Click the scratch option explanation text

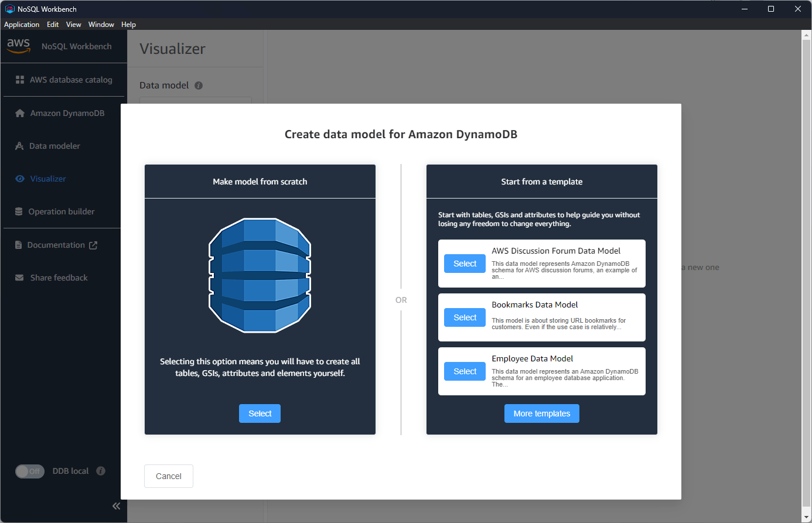coord(260,367)
